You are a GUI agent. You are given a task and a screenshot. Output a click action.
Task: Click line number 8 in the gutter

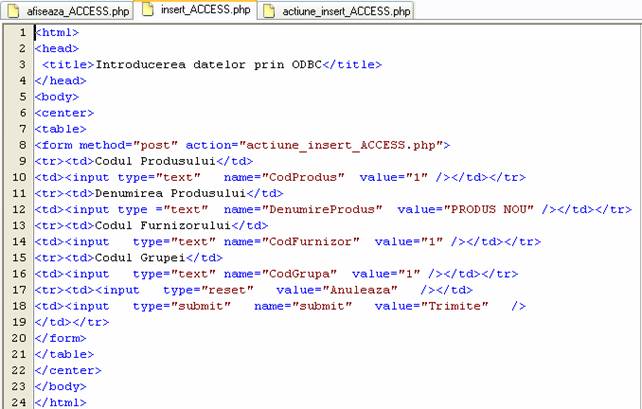point(22,145)
